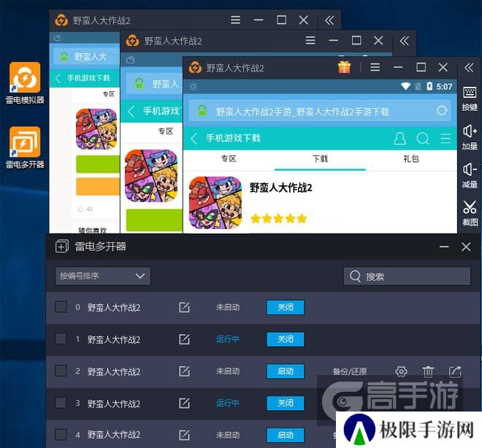Screen dimensions: 482x448
Task: Click the green button in middle emulator window
Action: 154,220
